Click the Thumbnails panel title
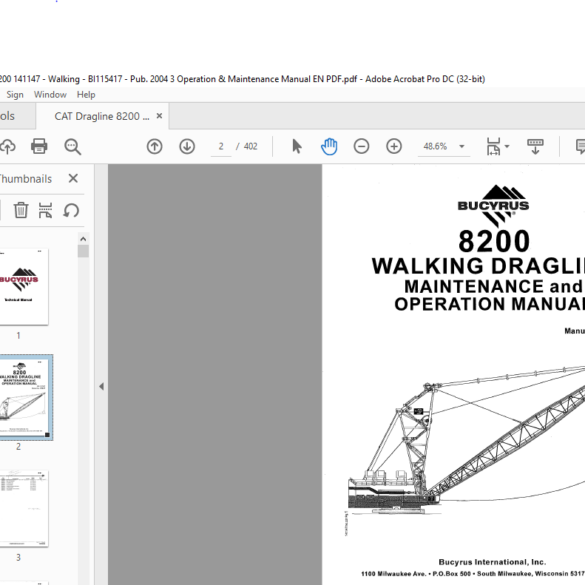The width and height of the screenshot is (585, 585). click(x=25, y=179)
